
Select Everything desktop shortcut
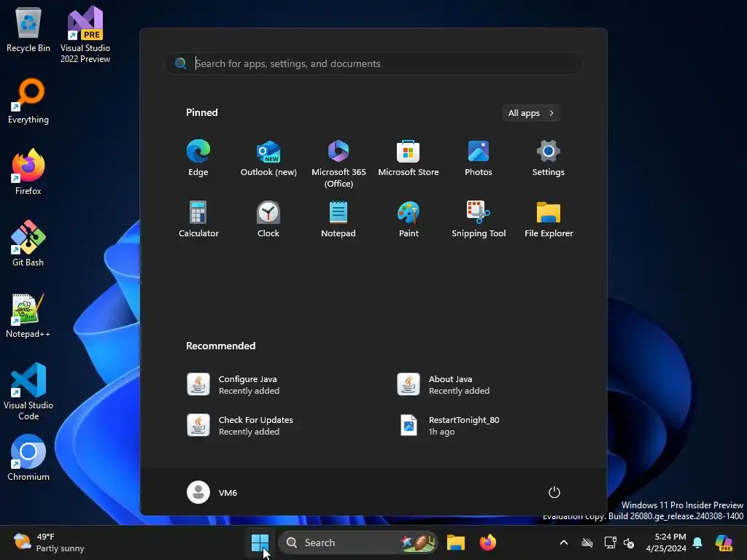[x=28, y=101]
